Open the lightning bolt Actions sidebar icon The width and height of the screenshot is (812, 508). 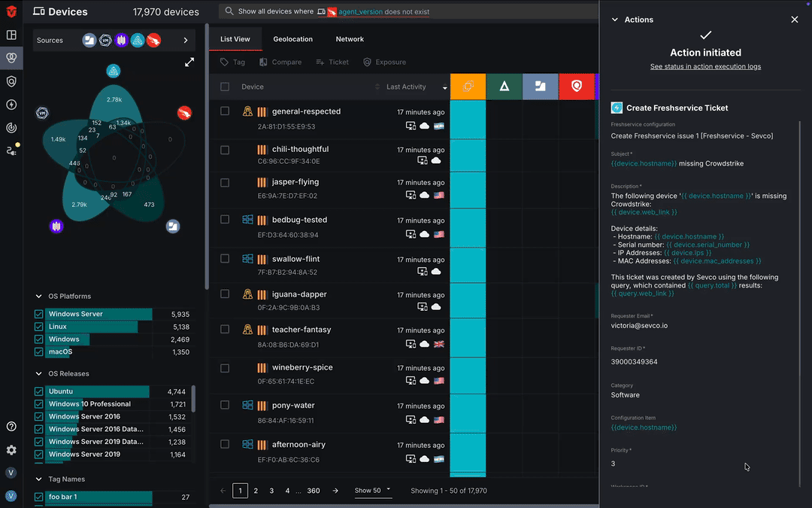pyautogui.click(x=11, y=105)
